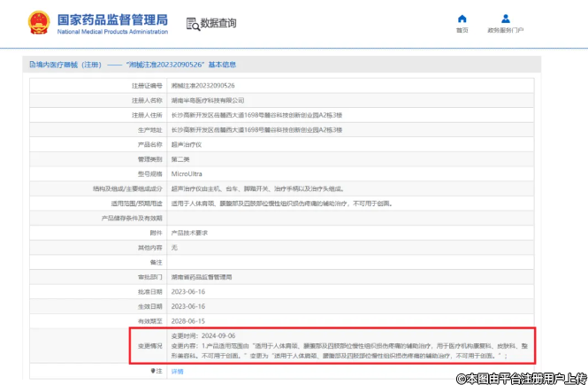The height and width of the screenshot is (385, 588).
Task: Open the 数据查询 search icon
Action: 192,22
